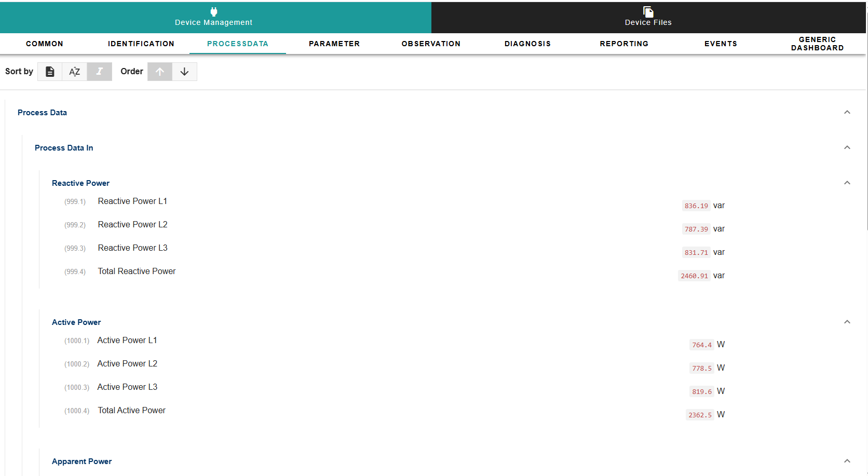This screenshot has width=868, height=476.
Task: Go to the Events tab
Action: pos(721,44)
